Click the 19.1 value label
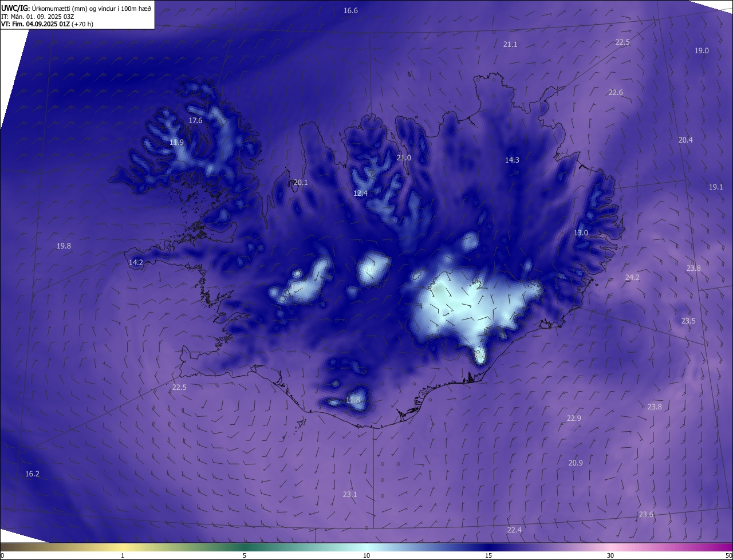The height and width of the screenshot is (560, 733). [x=716, y=187]
